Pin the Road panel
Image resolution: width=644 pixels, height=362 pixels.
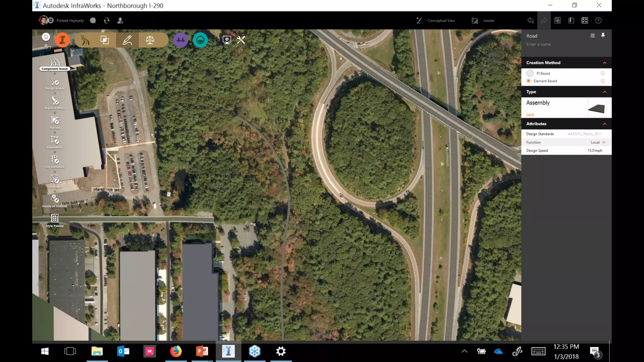[603, 35]
